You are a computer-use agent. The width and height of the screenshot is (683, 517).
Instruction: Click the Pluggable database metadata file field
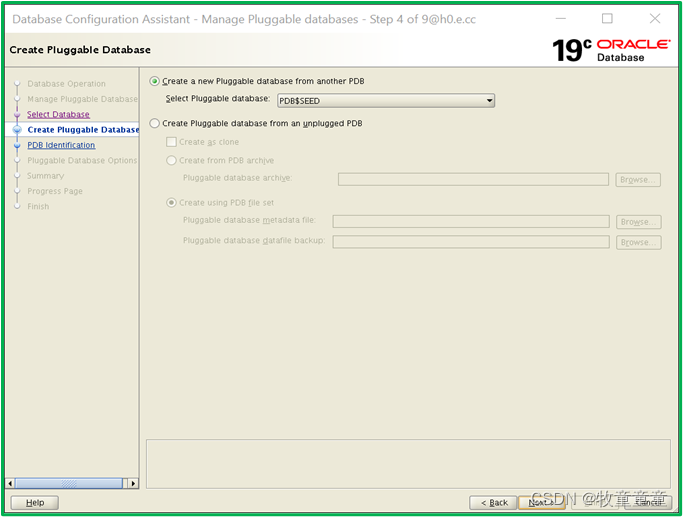[471, 222]
